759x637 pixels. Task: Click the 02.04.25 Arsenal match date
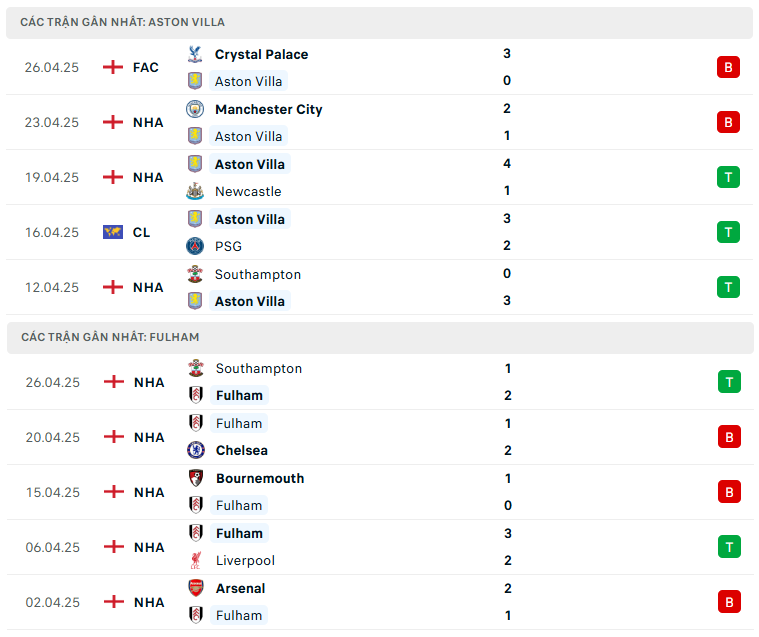click(52, 602)
